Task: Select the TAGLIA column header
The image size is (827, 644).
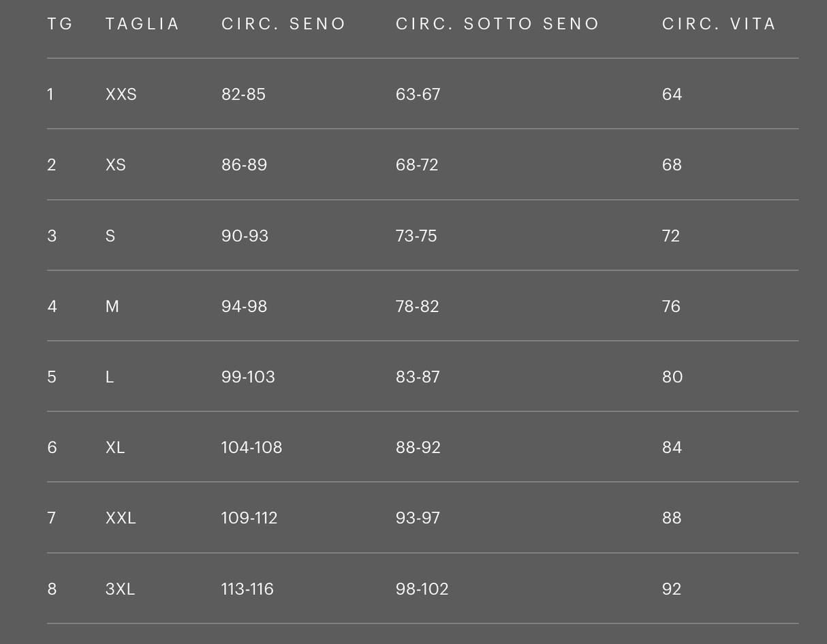Action: click(142, 24)
